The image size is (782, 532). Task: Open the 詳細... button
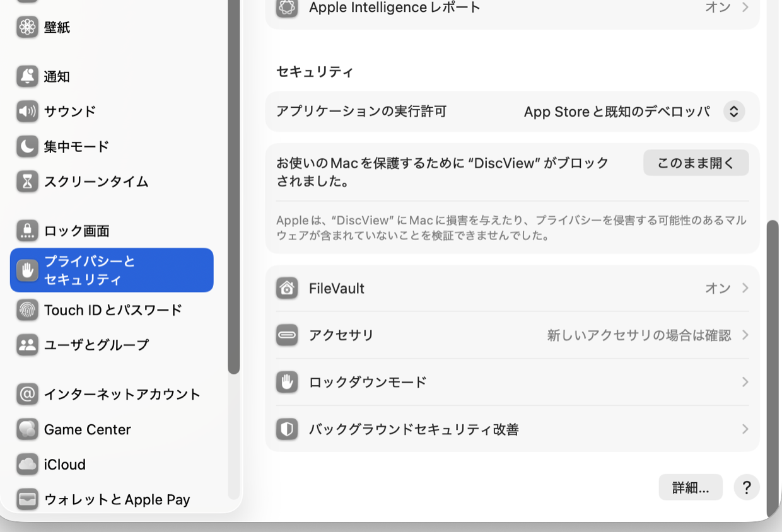coord(691,487)
